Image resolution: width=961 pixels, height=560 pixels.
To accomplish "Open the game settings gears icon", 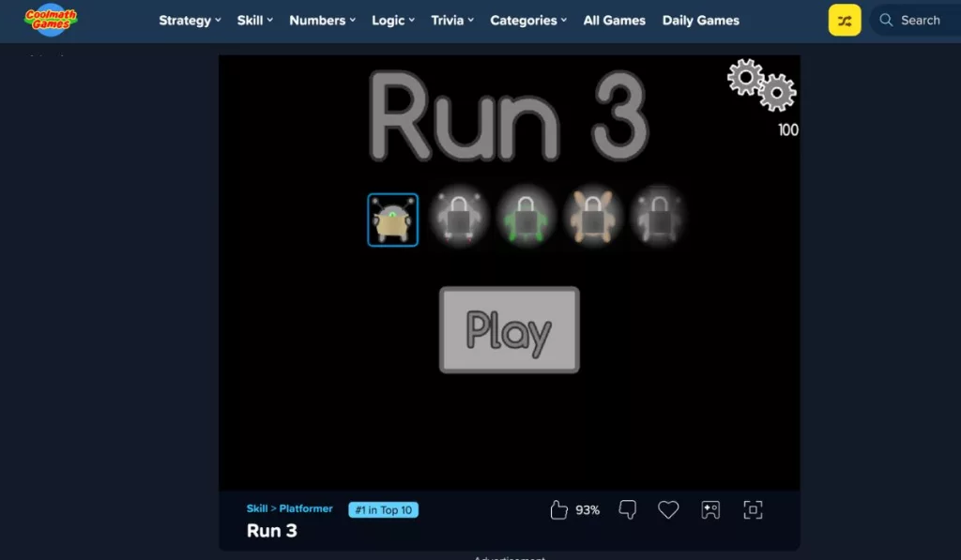I will click(762, 85).
